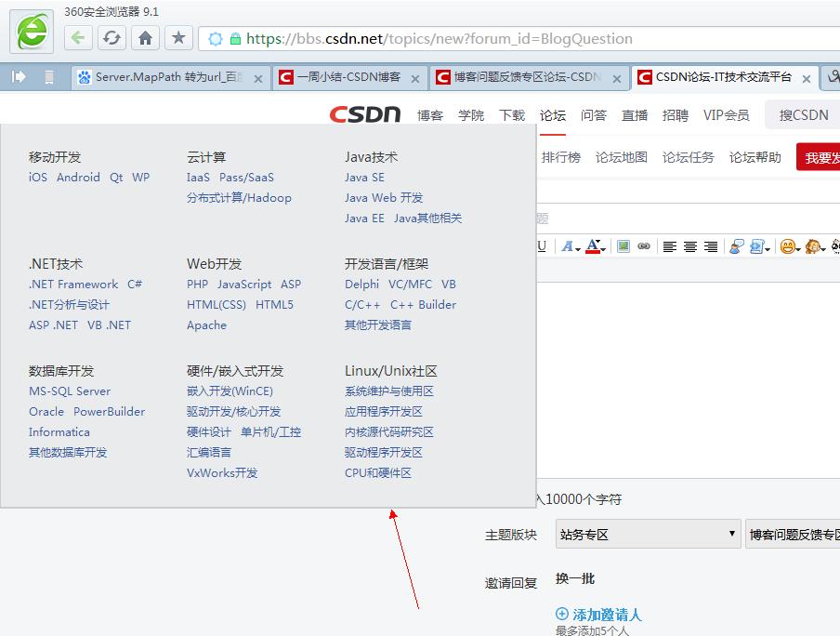Click the blue site badge in address bar
Screen dimensions: 840x636
(216, 39)
